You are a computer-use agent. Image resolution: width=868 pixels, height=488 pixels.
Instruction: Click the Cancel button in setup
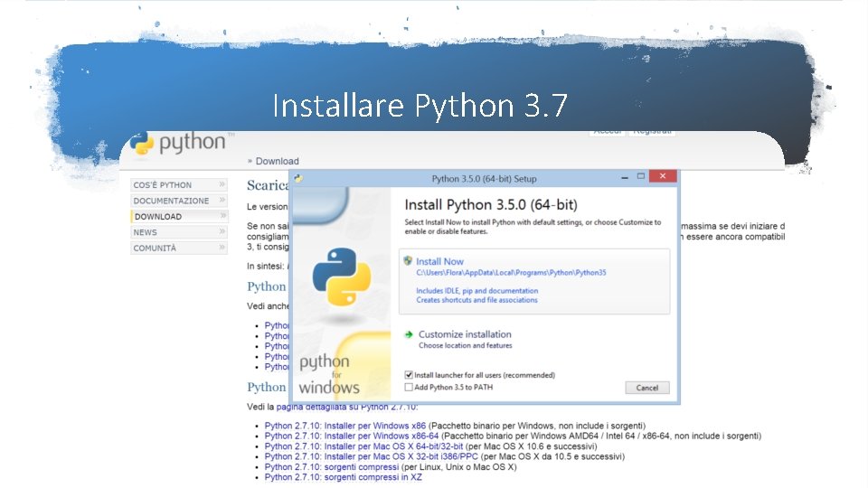(x=647, y=388)
